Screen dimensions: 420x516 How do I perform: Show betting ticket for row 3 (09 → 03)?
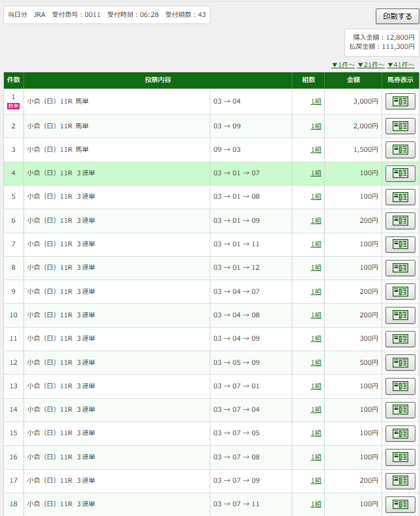(400, 150)
